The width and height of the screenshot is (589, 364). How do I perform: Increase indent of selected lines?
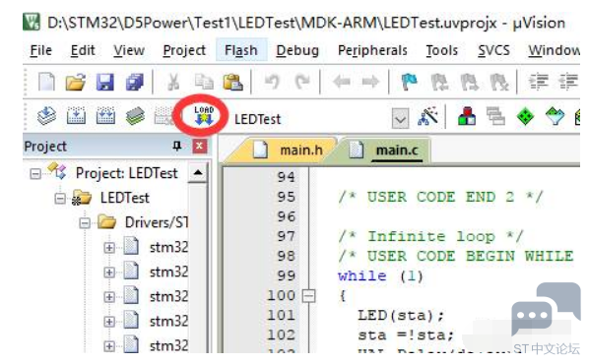pyautogui.click(x=539, y=82)
